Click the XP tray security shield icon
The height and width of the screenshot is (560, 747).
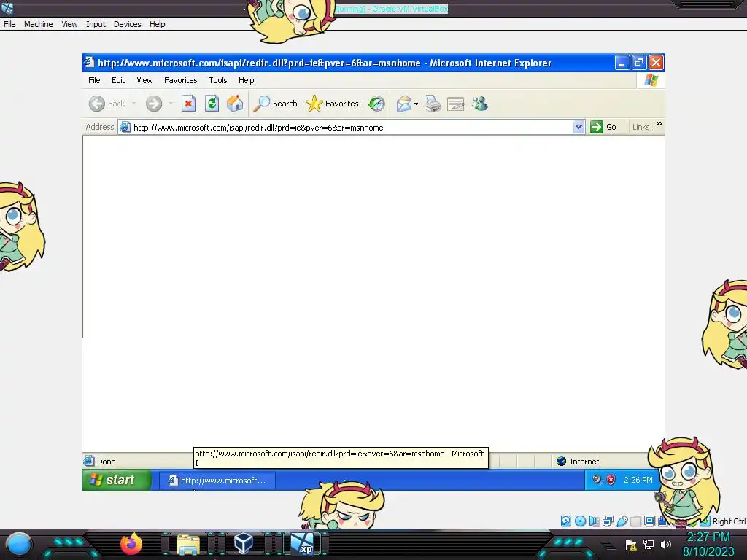click(611, 480)
